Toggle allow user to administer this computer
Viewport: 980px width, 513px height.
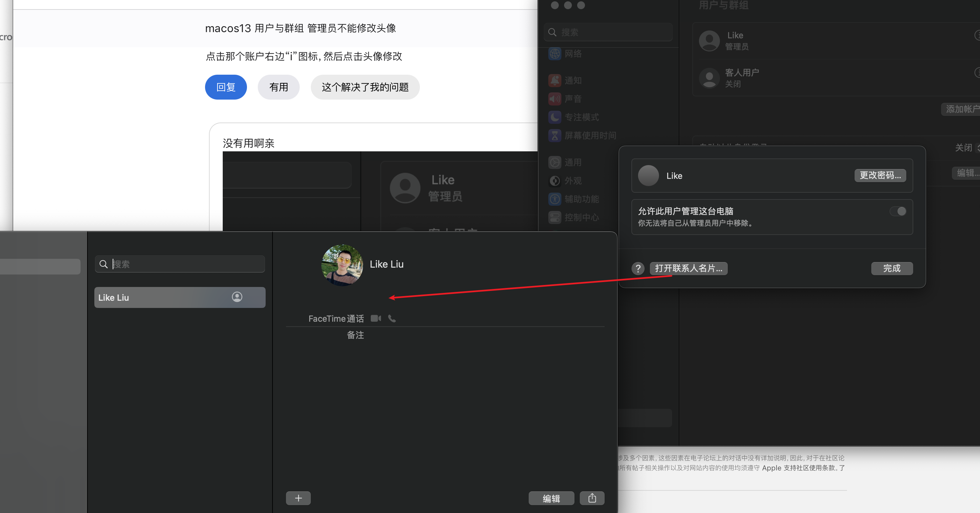[x=898, y=212]
